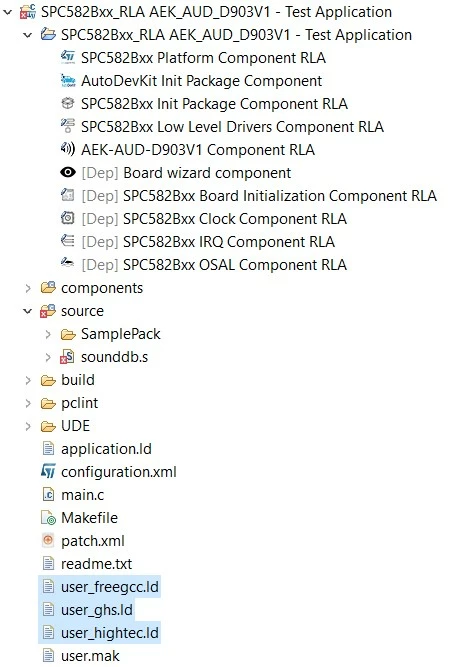Select the Makefile icon
This screenshot has height=667, width=452.
(48, 517)
